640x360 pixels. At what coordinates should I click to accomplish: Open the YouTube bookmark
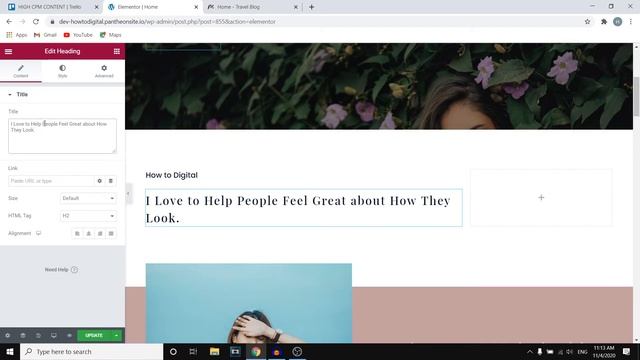(x=78, y=35)
